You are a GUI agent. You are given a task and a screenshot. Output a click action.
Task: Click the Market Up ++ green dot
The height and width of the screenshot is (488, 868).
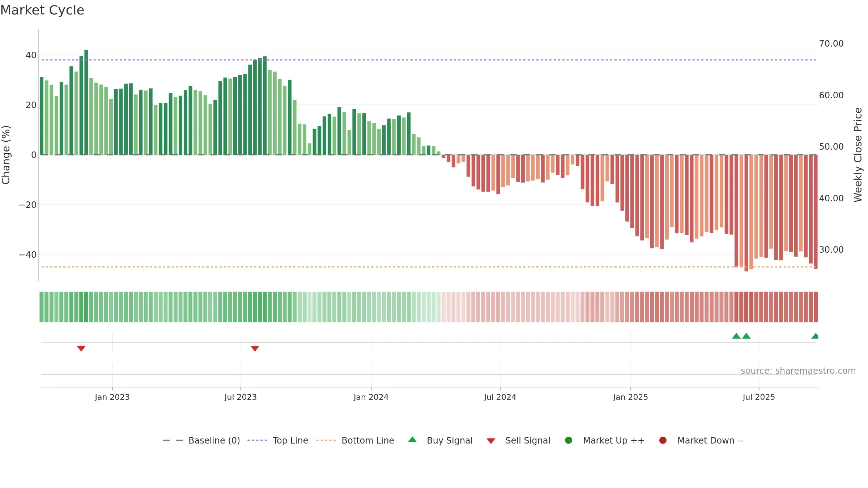(569, 440)
